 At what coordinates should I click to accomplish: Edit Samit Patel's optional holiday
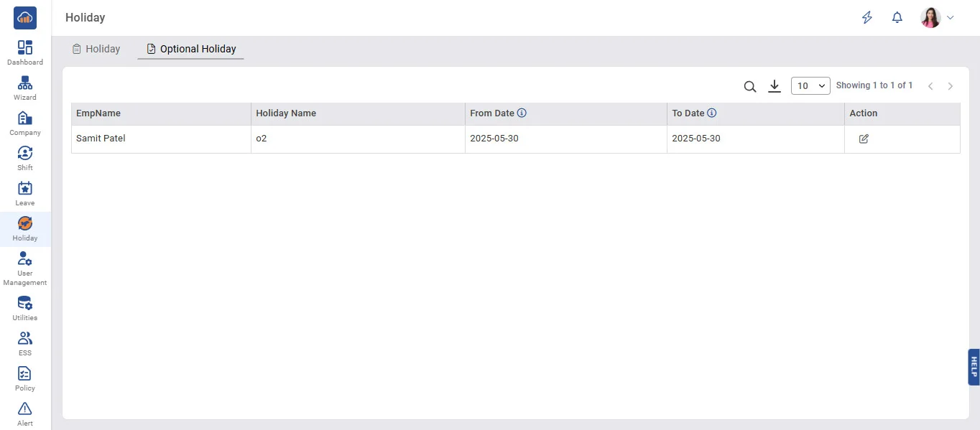[864, 139]
